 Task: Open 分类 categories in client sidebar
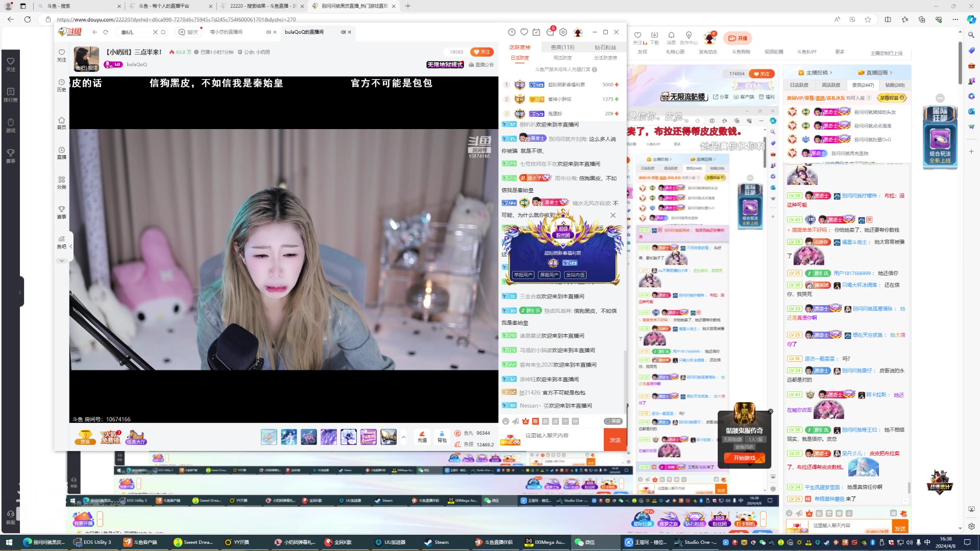(x=61, y=183)
